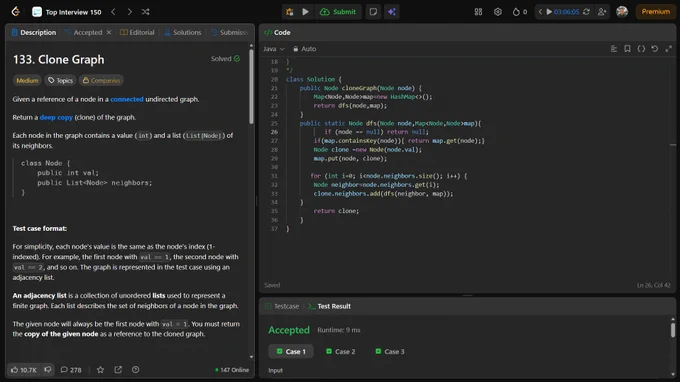Click the streak flame counter

pyautogui.click(x=520, y=12)
